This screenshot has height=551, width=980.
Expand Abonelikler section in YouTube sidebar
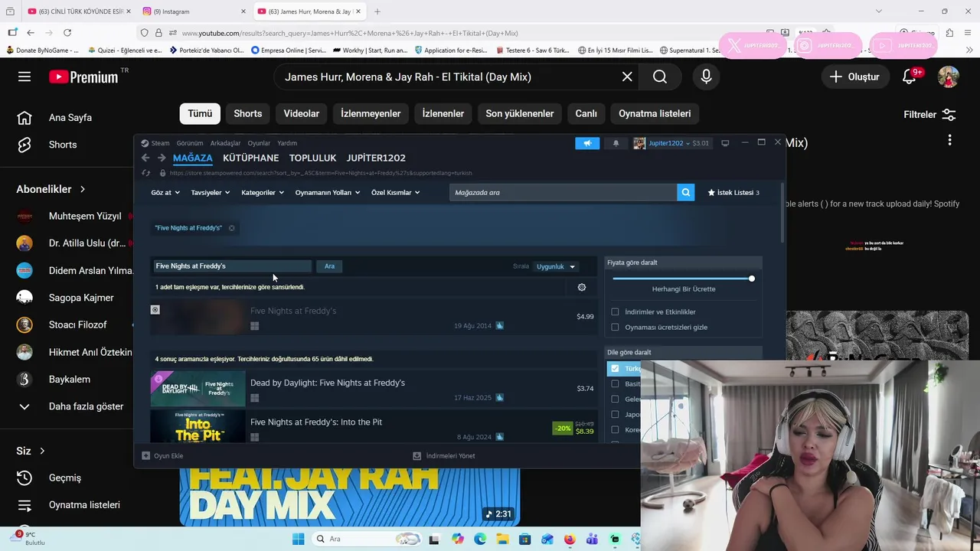pyautogui.click(x=51, y=189)
